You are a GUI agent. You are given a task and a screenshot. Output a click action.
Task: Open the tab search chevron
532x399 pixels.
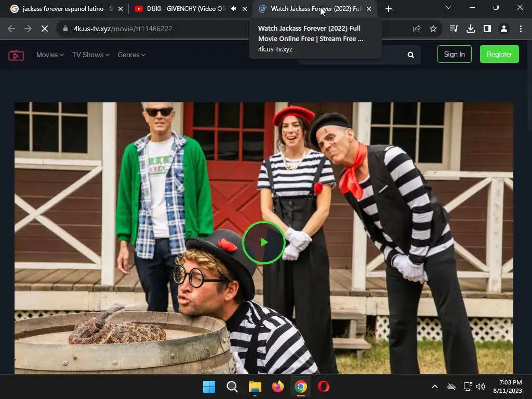click(448, 7)
